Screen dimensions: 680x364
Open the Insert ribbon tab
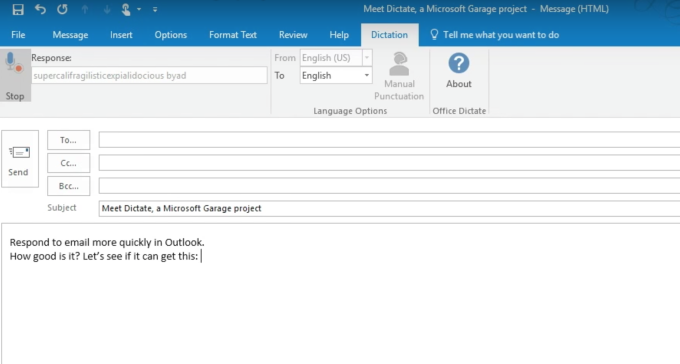(121, 35)
